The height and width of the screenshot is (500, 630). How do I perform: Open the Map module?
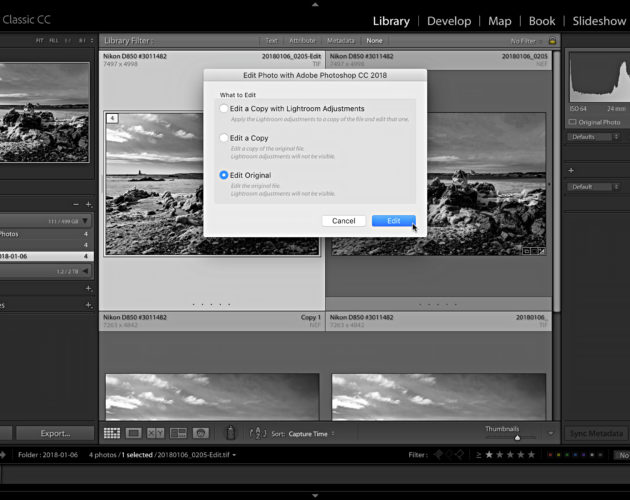point(499,21)
